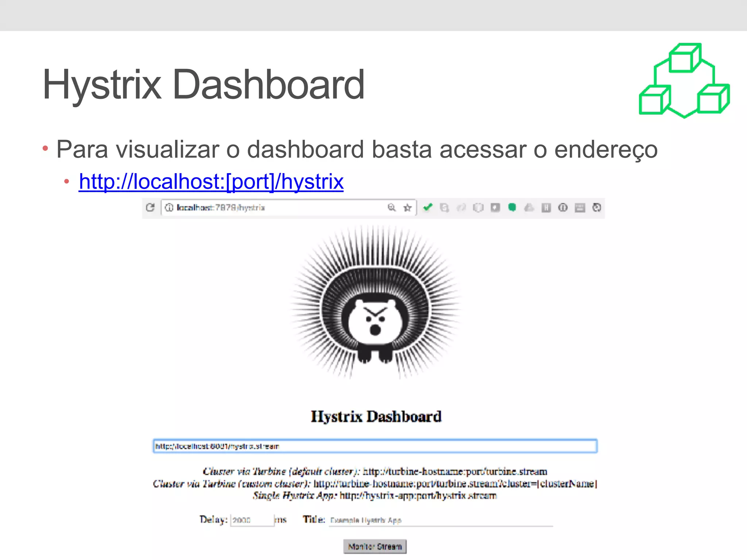Click the dark square extension after shield
Screen dimensions: 747x560
[495, 207]
